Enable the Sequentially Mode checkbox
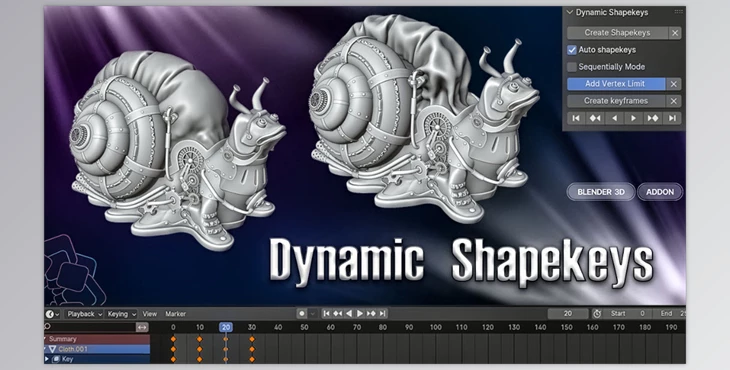 (x=572, y=67)
